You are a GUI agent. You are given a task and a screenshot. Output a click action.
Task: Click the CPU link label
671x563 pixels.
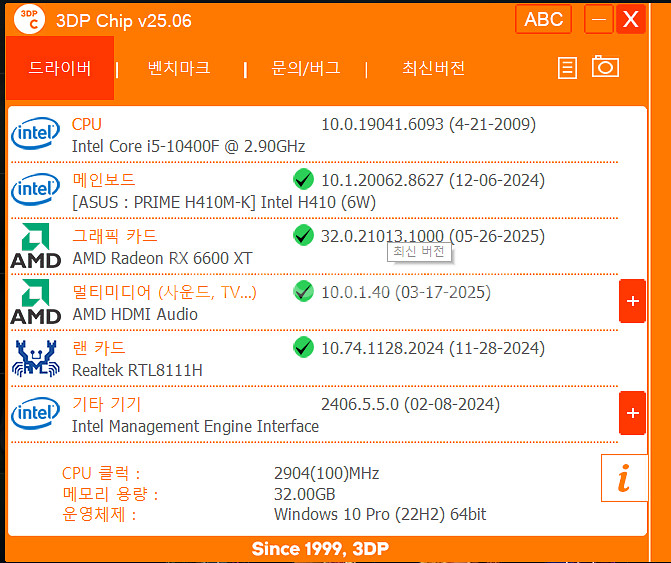pyautogui.click(x=86, y=124)
